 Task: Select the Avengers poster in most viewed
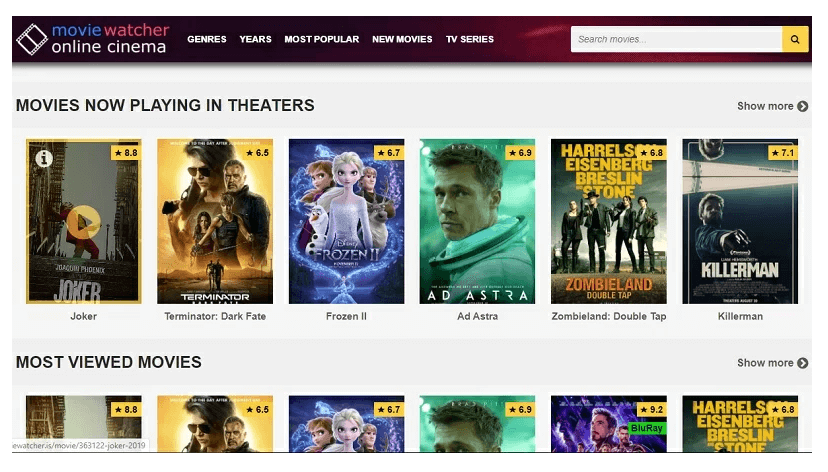click(609, 424)
